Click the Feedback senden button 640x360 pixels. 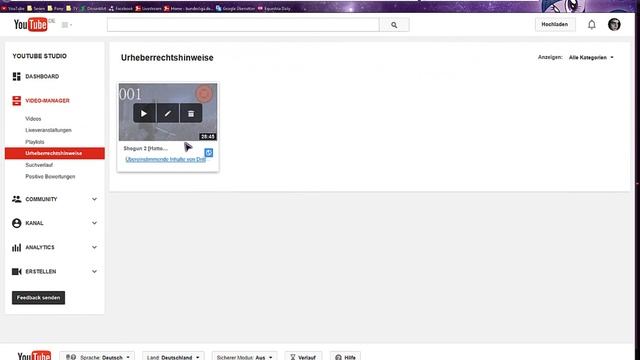coord(38,298)
